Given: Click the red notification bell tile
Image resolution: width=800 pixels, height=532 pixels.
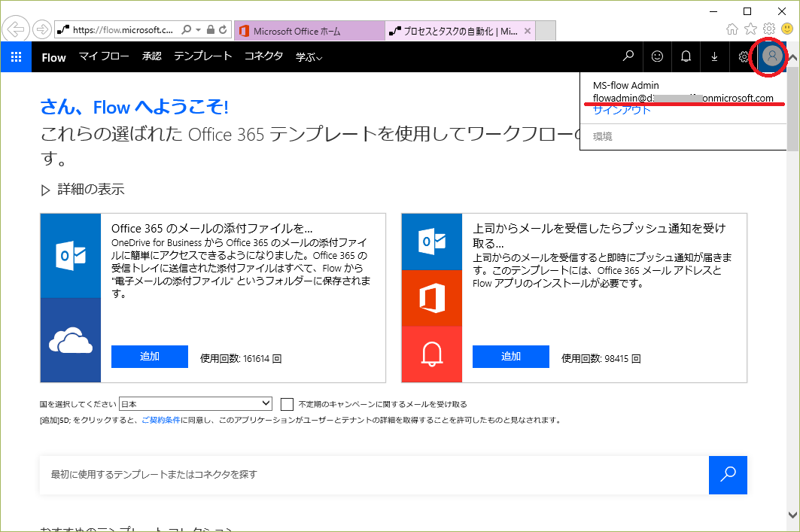Looking at the screenshot, I should pos(432,354).
